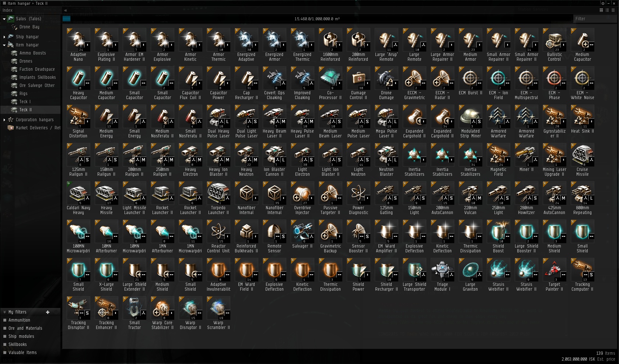Click the Large Shield Transporter icon
Screen dimensions: 619x364
pos(415,270)
